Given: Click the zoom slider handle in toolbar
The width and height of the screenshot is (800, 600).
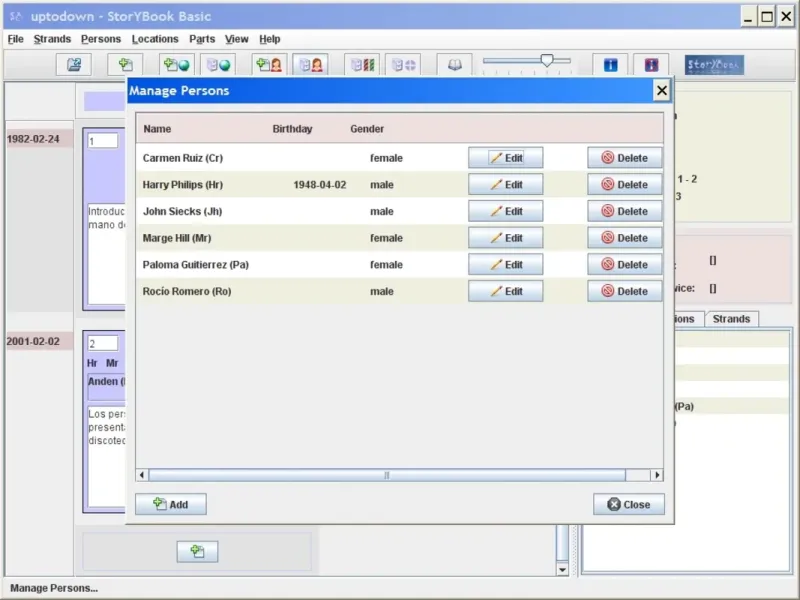Looking at the screenshot, I should coord(547,61).
